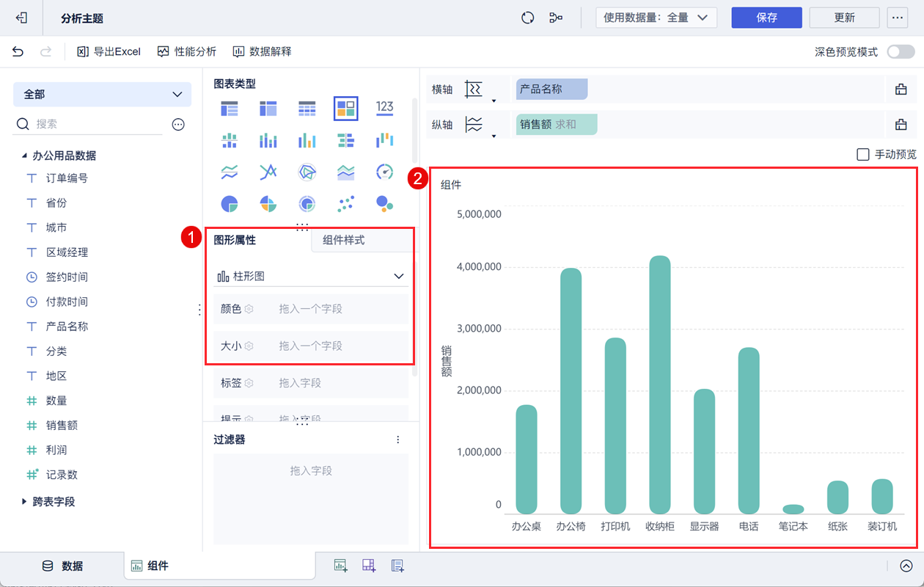Toggle 深色预览模式 switch

click(901, 51)
